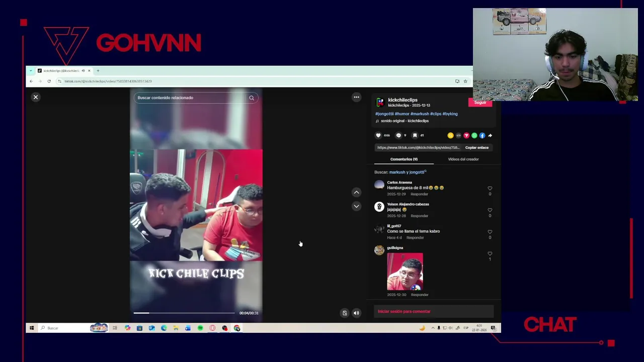This screenshot has width=644, height=362.
Task: Open the embed code icon
Action: pyautogui.click(x=458, y=135)
